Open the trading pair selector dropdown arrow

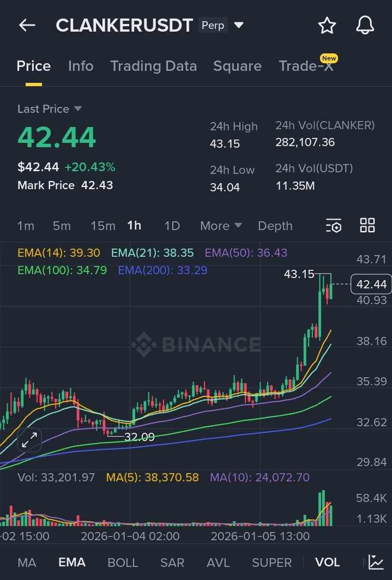click(239, 25)
